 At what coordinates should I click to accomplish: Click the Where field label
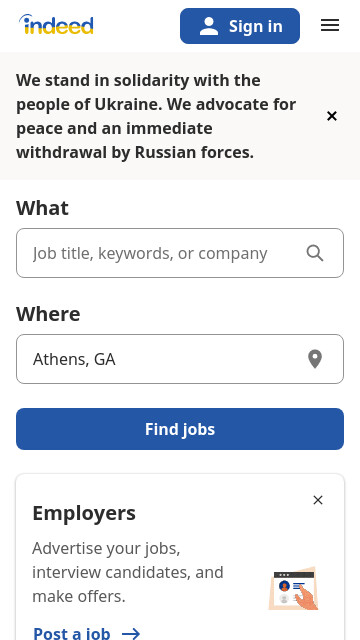(x=48, y=314)
